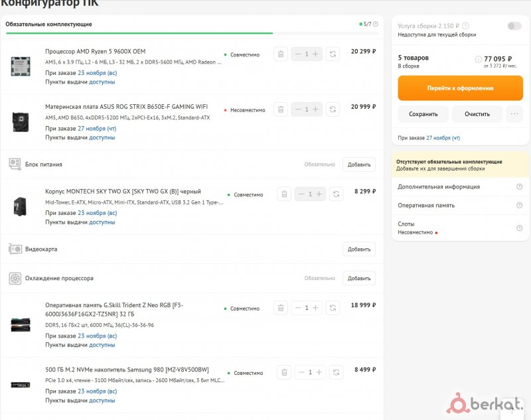The width and height of the screenshot is (531, 420).
Task: Add a power supply with Добавить
Action: [358, 165]
